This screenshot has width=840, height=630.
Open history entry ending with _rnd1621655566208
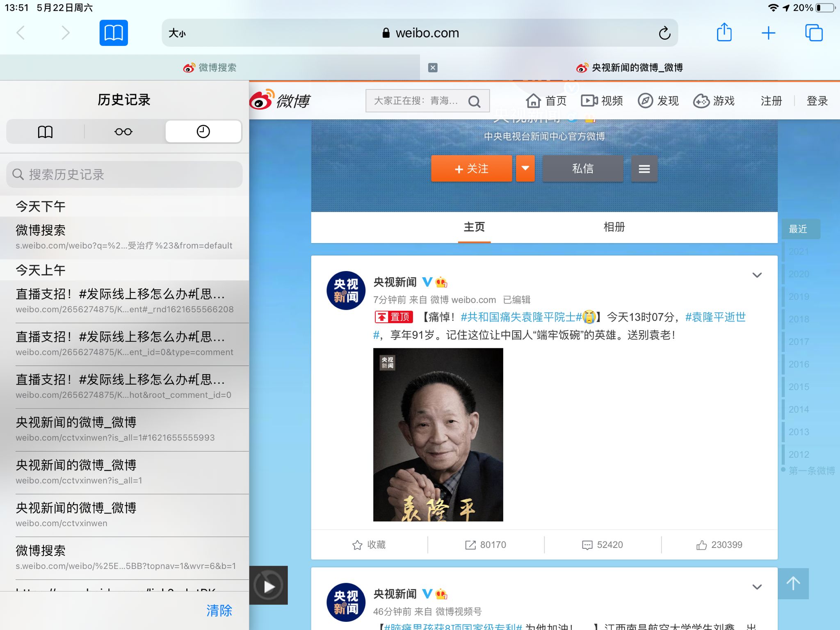coord(124,301)
